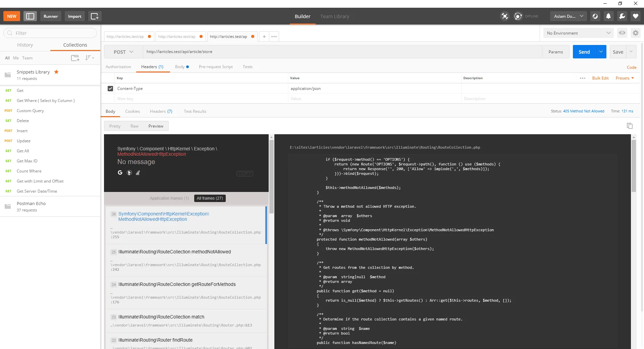Open the Postman Echo collection folder
This screenshot has height=349, width=644.
coord(50,206)
